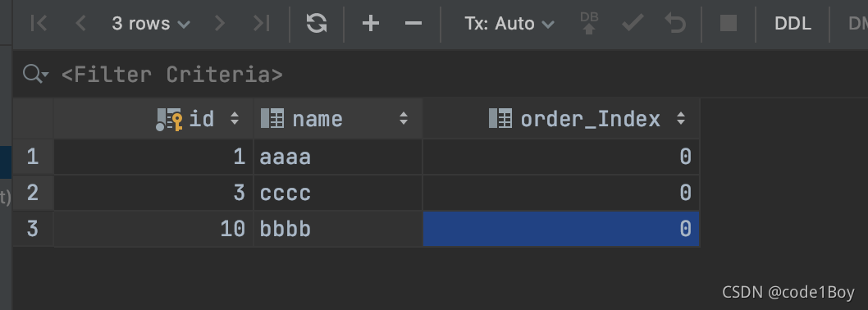This screenshot has width=868, height=310.
Task: Stop the query with the square stop icon
Action: (729, 23)
